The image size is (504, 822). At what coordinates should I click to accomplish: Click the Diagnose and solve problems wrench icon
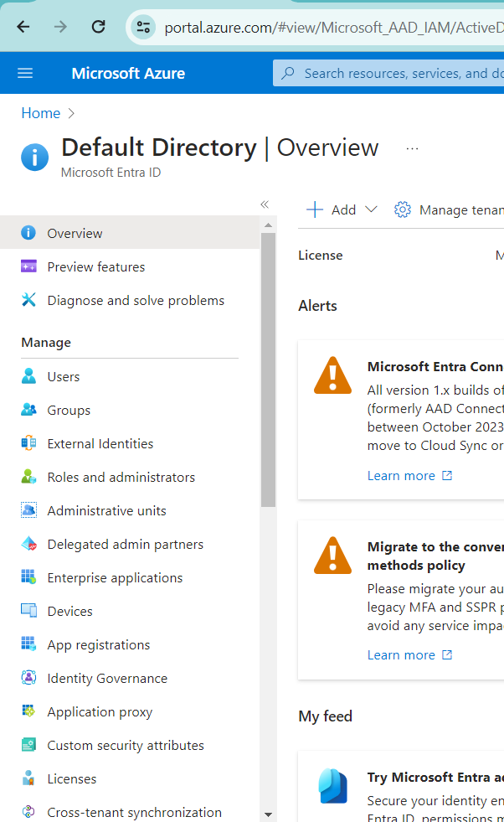[x=28, y=300]
